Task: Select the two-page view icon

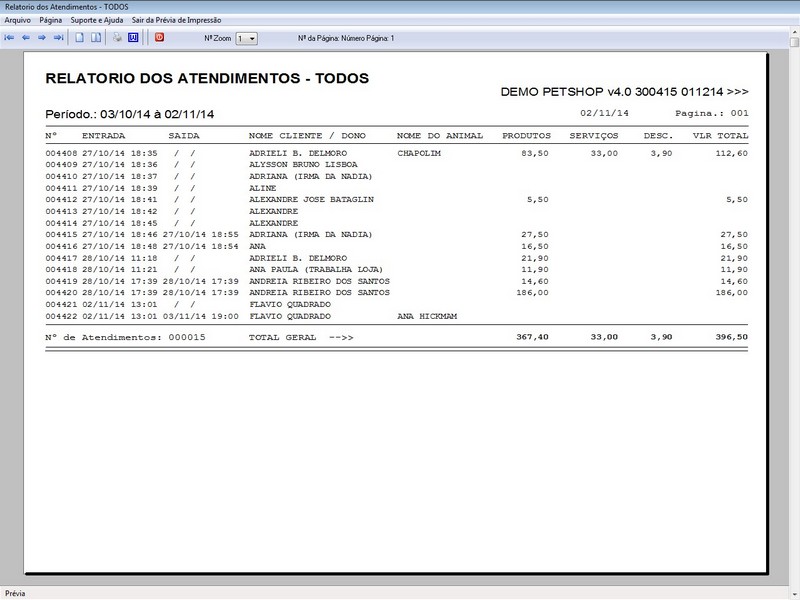Action: (x=94, y=38)
